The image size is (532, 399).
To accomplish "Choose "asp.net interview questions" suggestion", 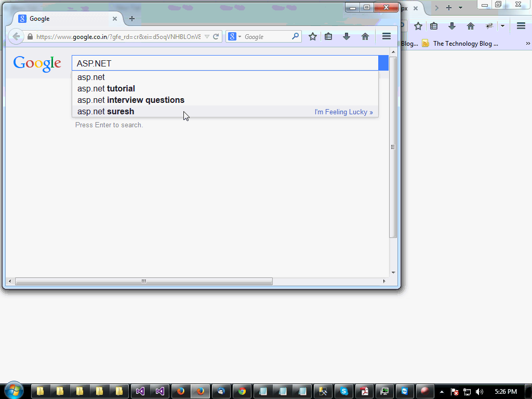I will click(225, 100).
